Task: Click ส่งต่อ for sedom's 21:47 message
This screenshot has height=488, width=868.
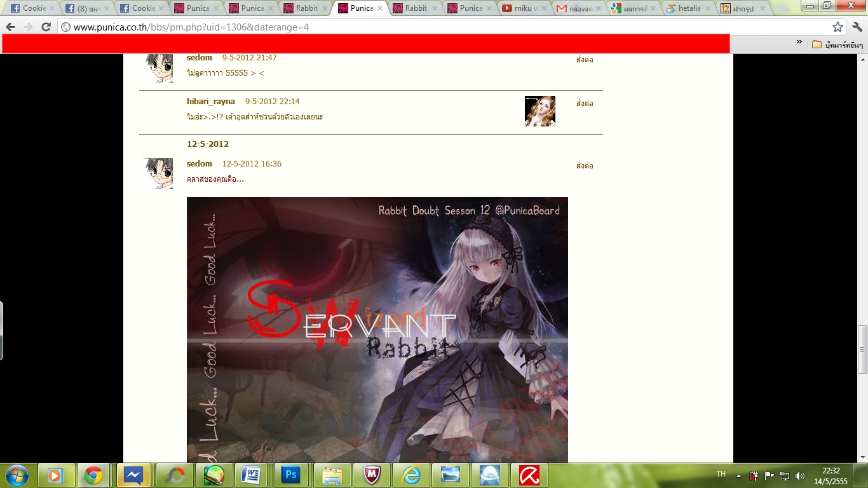Action: tap(585, 60)
